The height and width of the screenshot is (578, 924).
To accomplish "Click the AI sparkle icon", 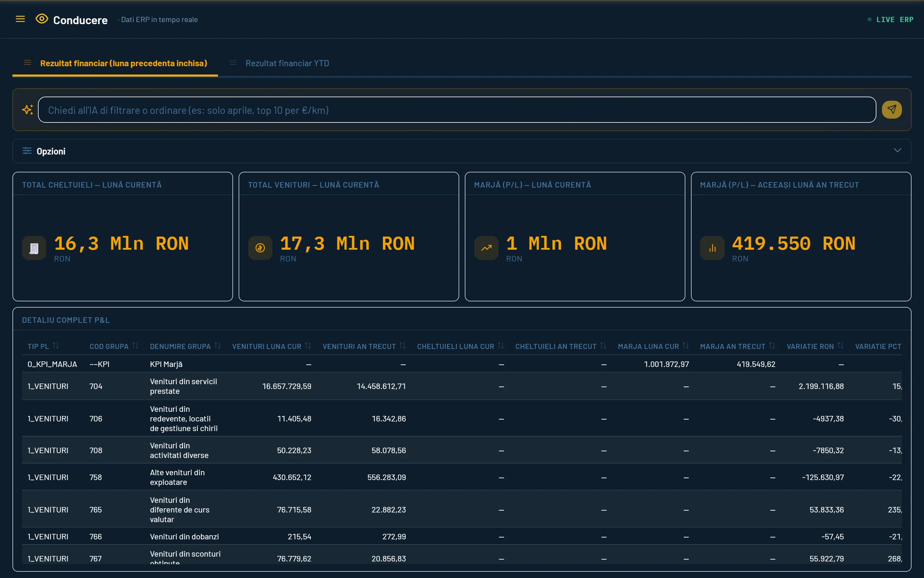I will [x=28, y=110].
